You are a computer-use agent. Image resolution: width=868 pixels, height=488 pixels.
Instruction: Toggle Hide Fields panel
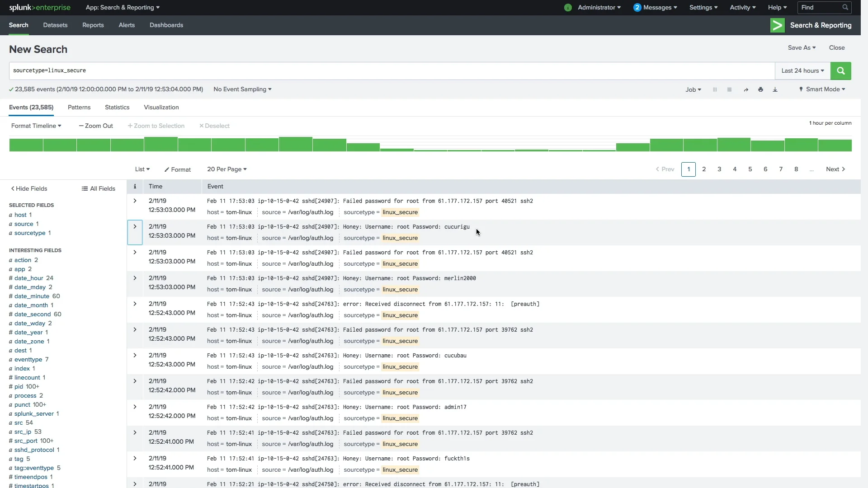(x=29, y=188)
